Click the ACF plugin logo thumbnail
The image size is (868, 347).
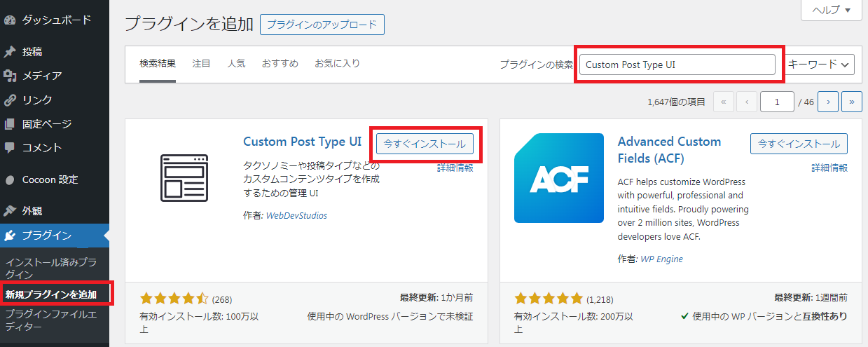tap(558, 178)
